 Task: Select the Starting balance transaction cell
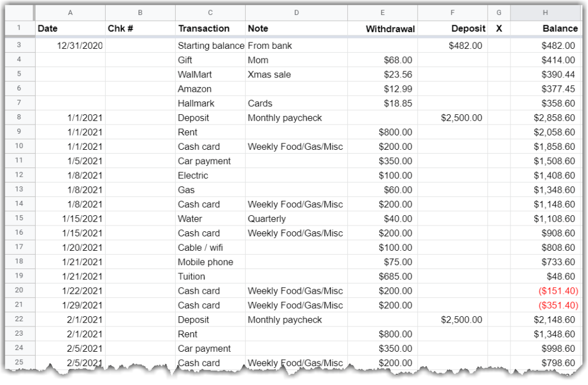point(210,45)
